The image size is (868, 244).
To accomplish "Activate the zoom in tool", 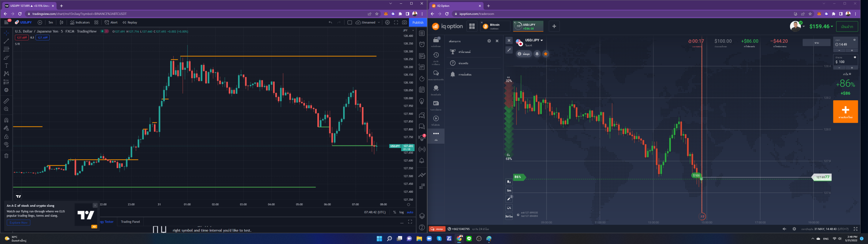I will [x=6, y=109].
